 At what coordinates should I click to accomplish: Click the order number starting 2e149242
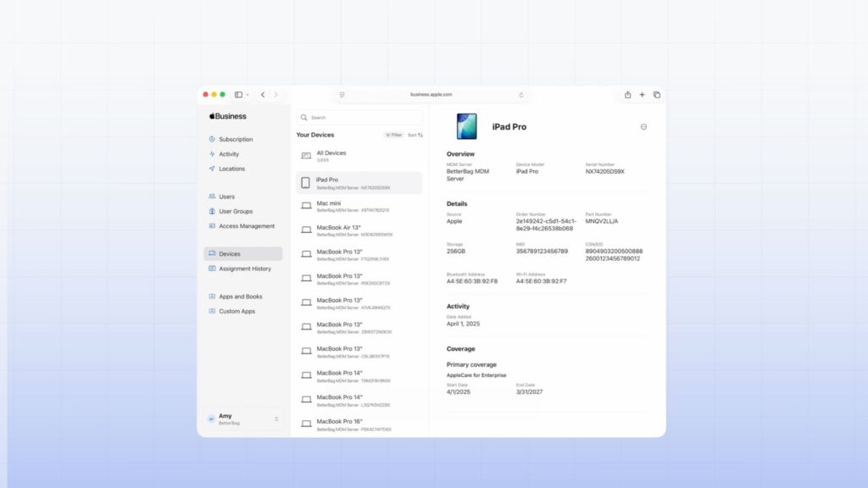coord(546,225)
